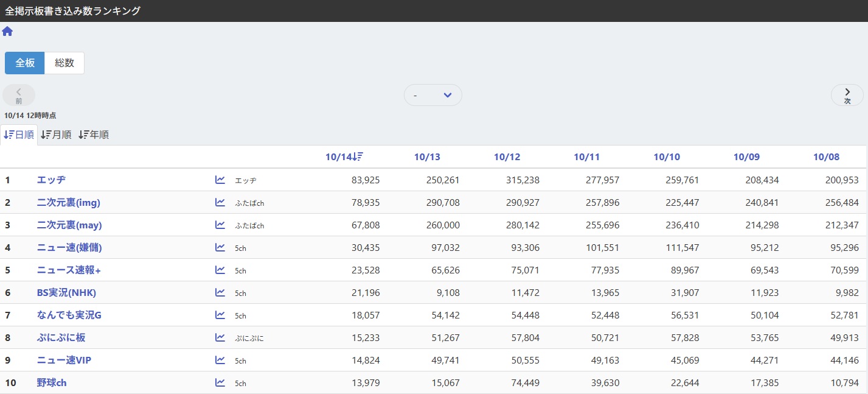Viewport: 868px width, 394px height.
Task: Open the chart icon for ニュース速報+ row
Action: 220,270
